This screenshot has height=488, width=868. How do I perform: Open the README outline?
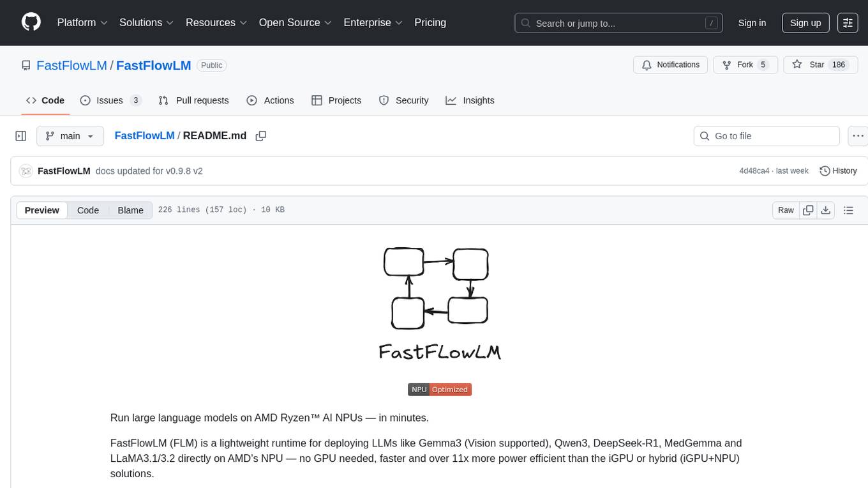pos(848,210)
